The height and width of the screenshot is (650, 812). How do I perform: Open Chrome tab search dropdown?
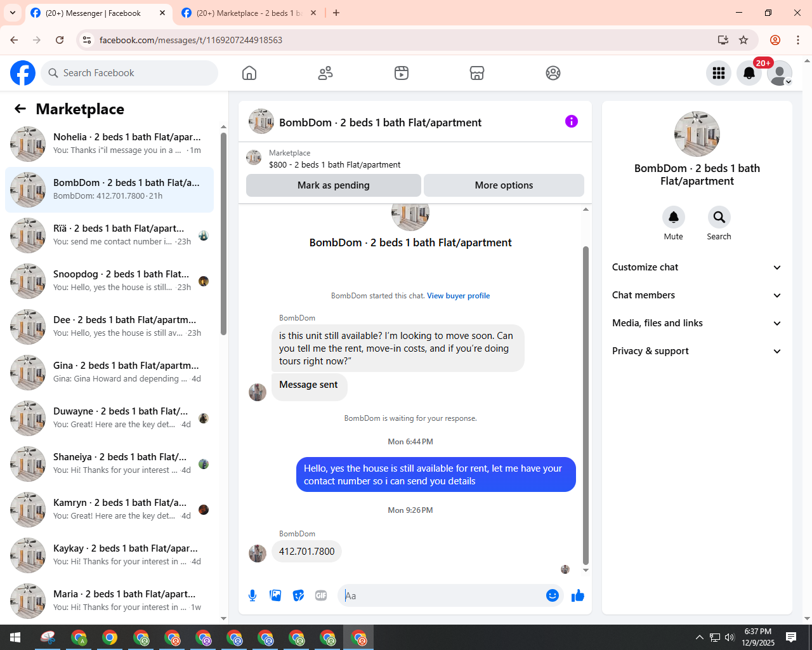[13, 13]
